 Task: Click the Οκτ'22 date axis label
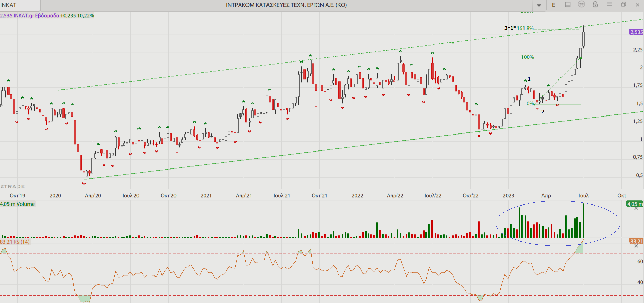click(471, 195)
